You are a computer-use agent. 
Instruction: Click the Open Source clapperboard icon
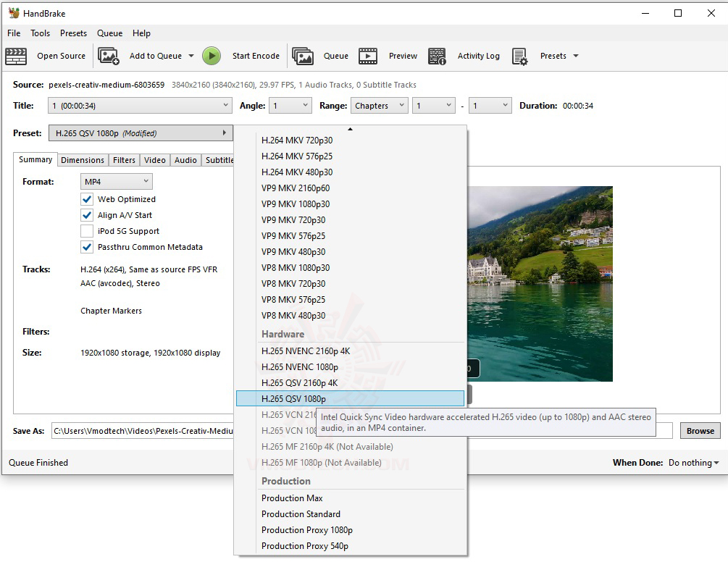[16, 56]
